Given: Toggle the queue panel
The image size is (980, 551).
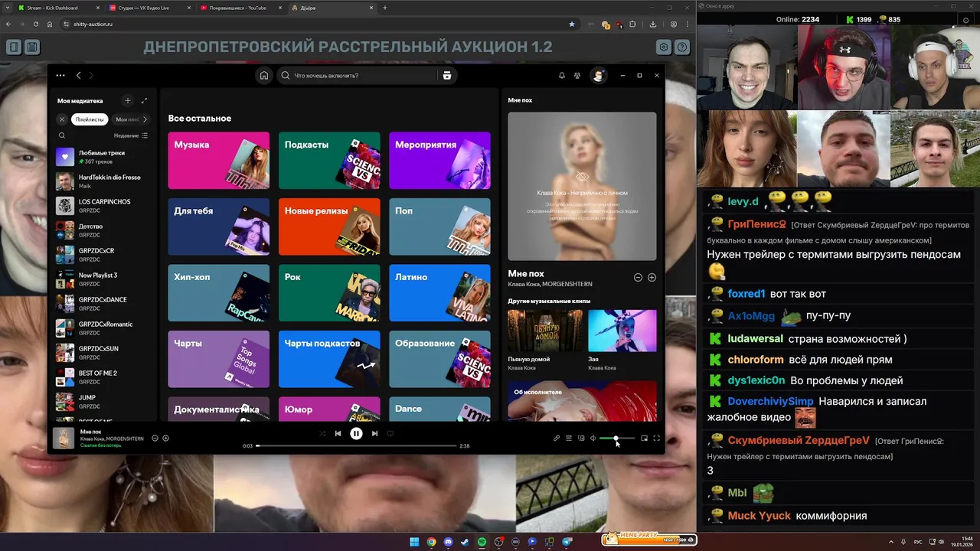Looking at the screenshot, I should coord(569,439).
